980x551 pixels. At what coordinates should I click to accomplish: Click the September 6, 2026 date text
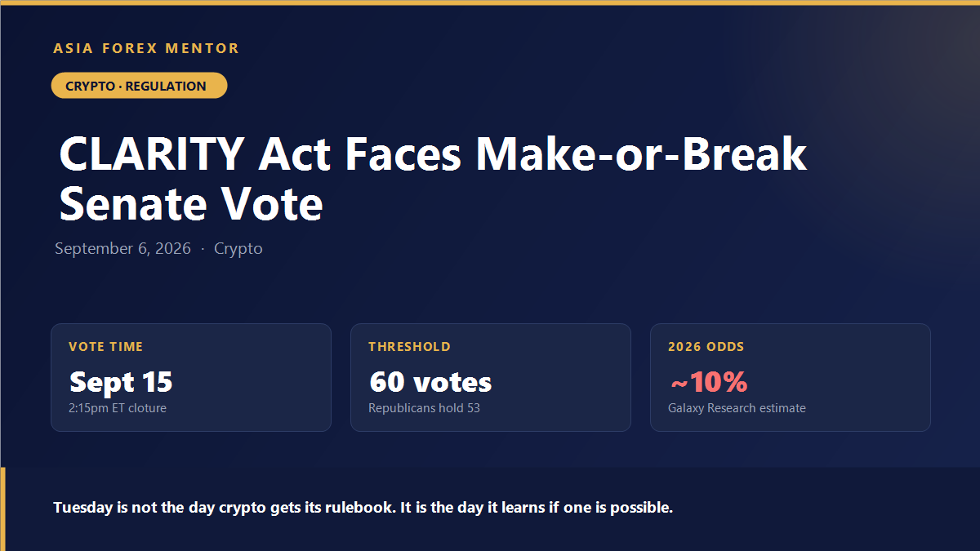coord(122,248)
